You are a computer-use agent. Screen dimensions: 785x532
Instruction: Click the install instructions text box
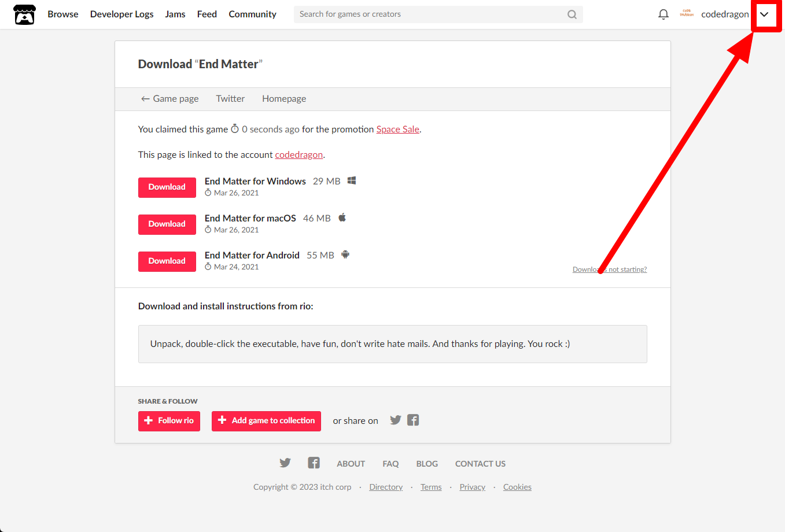[x=393, y=344]
